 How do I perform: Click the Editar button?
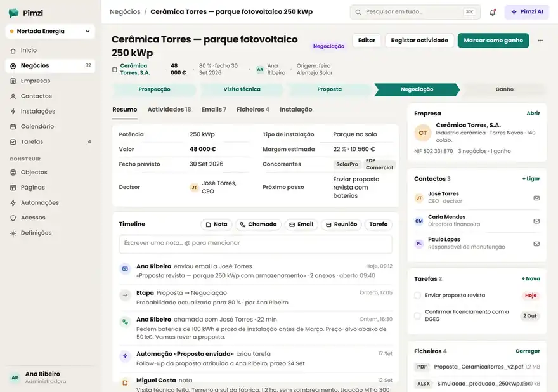pyautogui.click(x=367, y=41)
